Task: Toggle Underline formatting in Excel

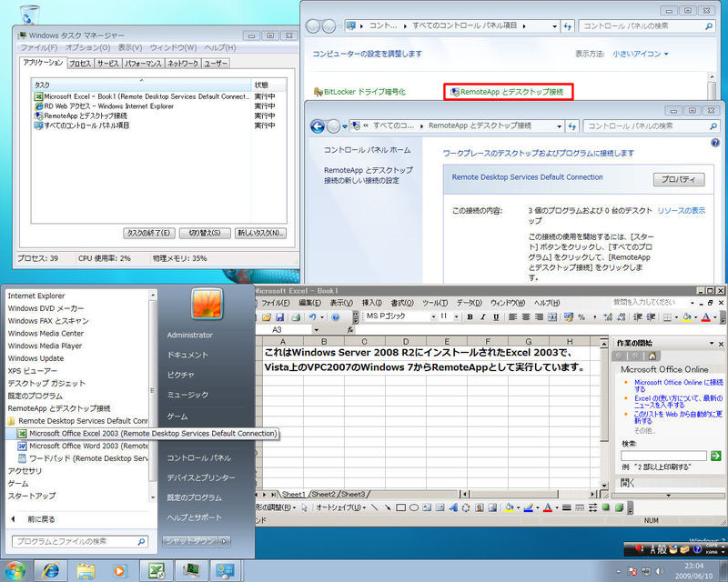Action: tap(496, 317)
